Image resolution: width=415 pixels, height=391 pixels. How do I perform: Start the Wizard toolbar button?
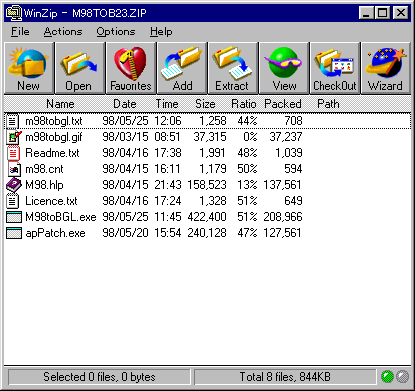click(x=386, y=68)
